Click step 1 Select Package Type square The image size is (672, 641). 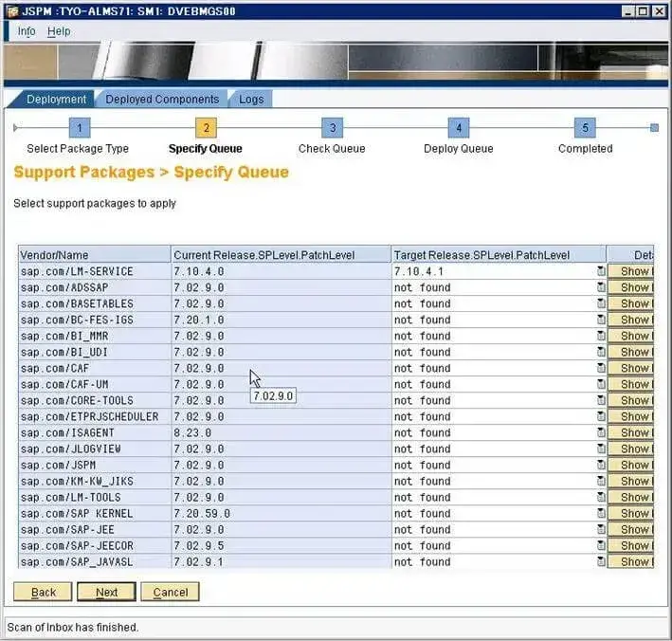[80, 128]
